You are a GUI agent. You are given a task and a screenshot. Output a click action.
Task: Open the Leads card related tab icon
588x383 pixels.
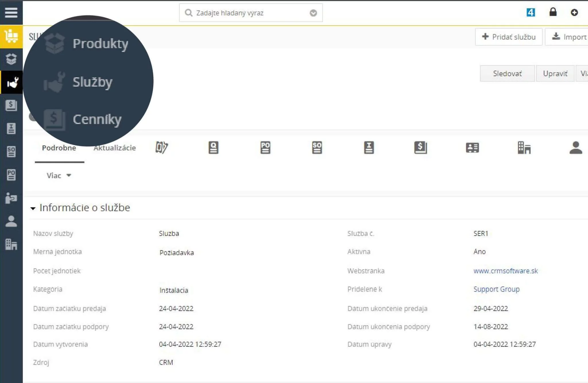(472, 147)
